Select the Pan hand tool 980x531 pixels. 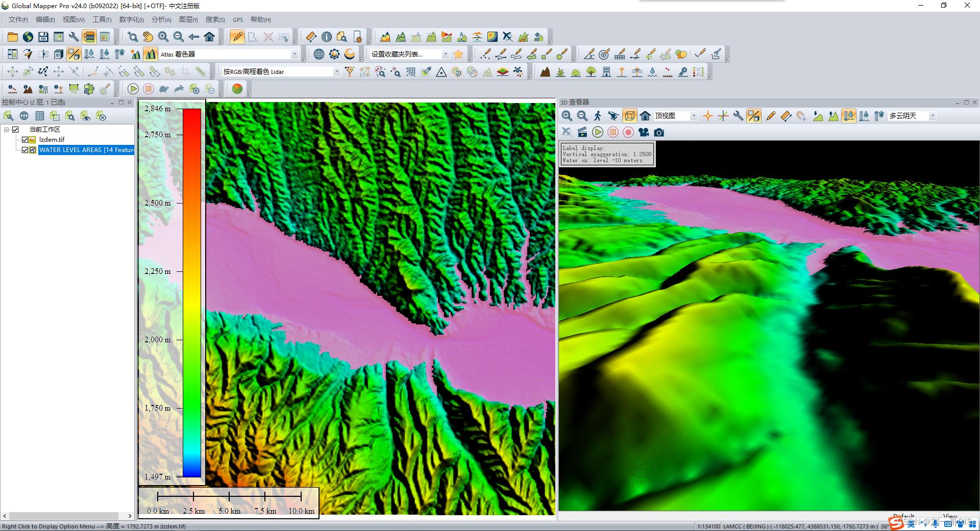coord(148,37)
